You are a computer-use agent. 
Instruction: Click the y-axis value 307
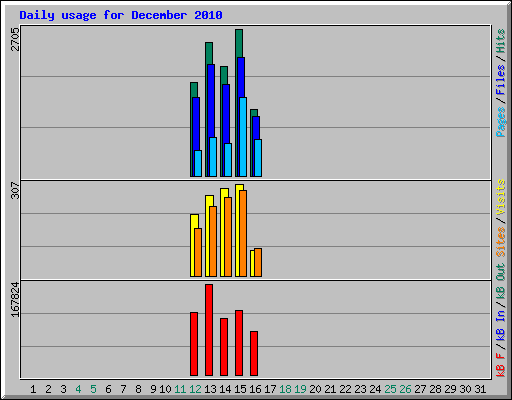click(15, 190)
